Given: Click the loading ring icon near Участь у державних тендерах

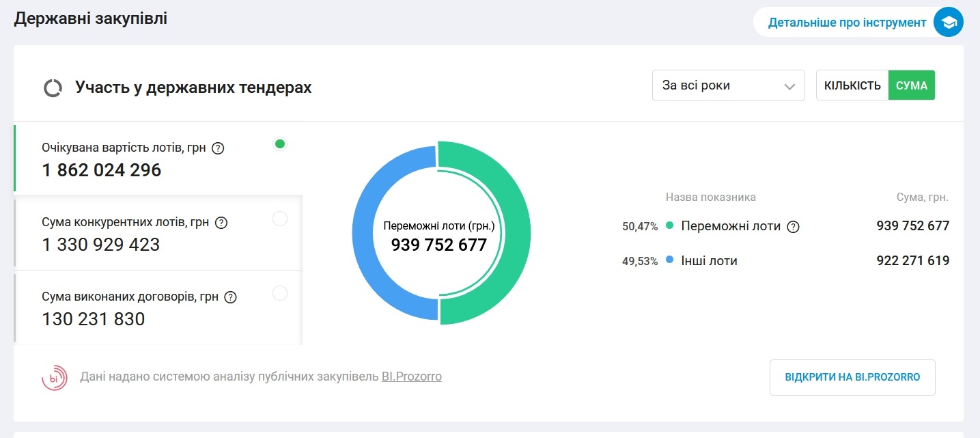Looking at the screenshot, I should point(53,88).
